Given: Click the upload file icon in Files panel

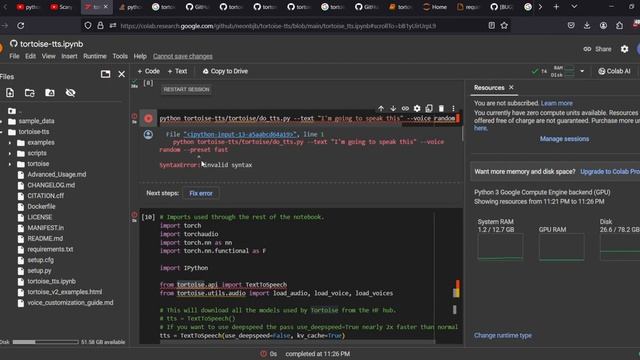Looking at the screenshot, I should [x=10, y=93].
